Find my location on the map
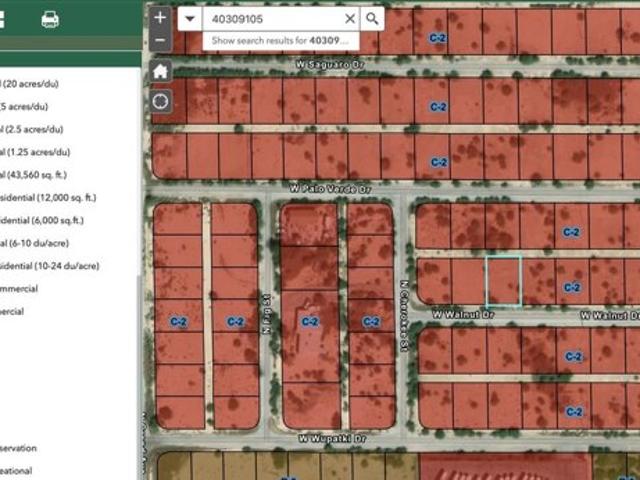The height and width of the screenshot is (480, 640). (160, 101)
